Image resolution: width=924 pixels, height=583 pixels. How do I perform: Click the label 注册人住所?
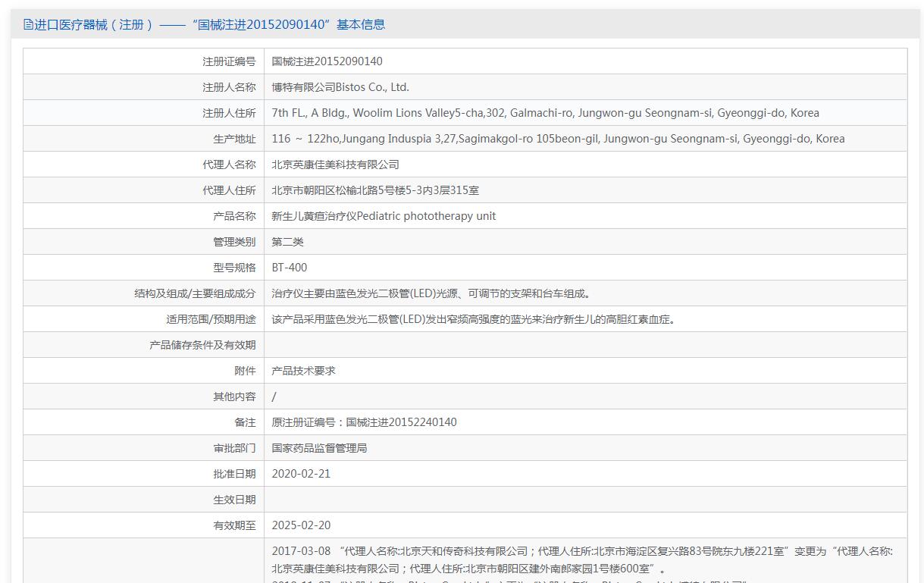[229, 113]
